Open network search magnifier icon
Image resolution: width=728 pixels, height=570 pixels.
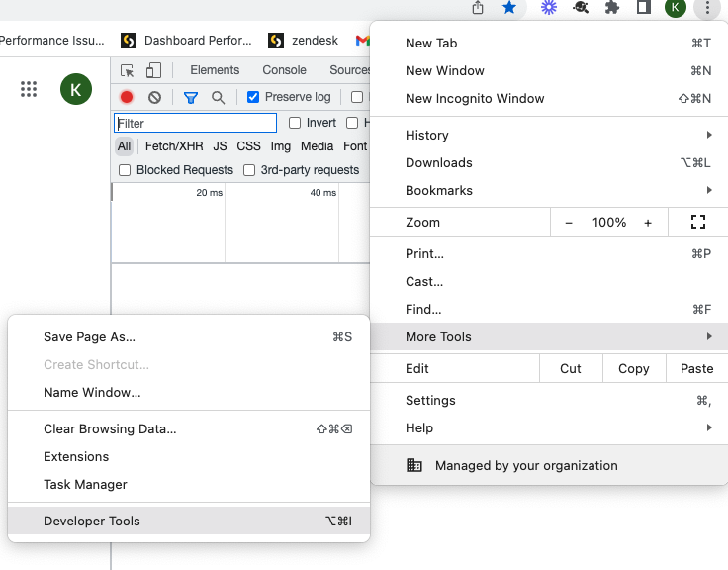(x=218, y=97)
